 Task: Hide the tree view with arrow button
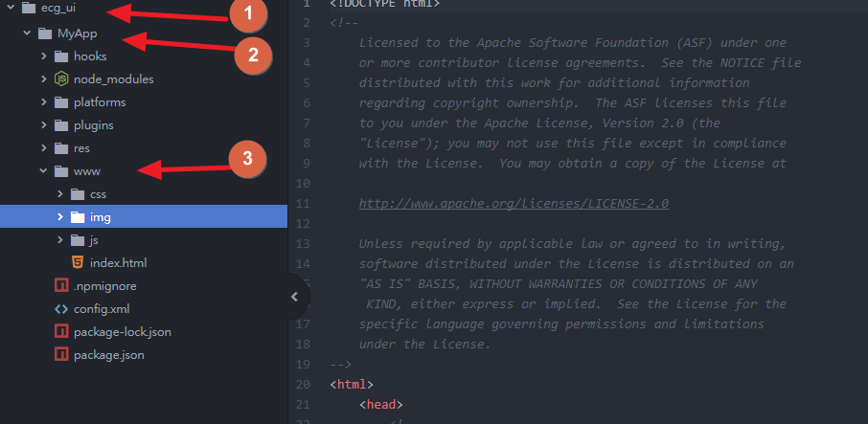294,297
